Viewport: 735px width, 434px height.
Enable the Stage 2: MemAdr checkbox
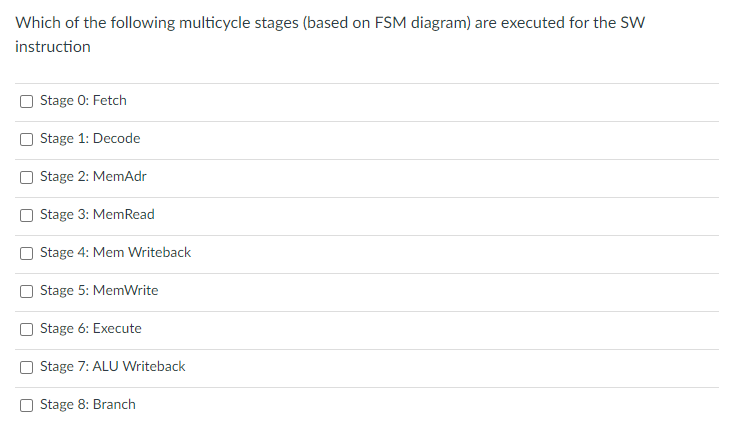click(x=26, y=177)
